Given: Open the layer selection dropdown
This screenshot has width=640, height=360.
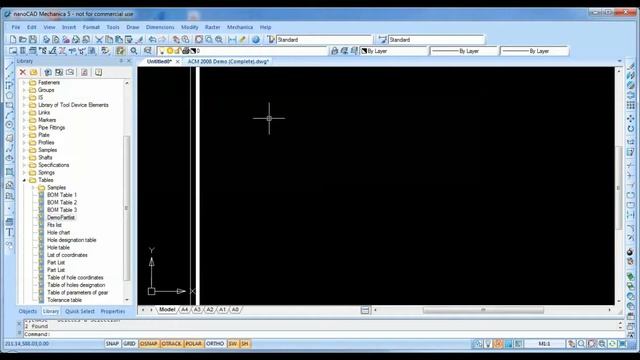Looking at the screenshot, I should pyautogui.click(x=243, y=51).
